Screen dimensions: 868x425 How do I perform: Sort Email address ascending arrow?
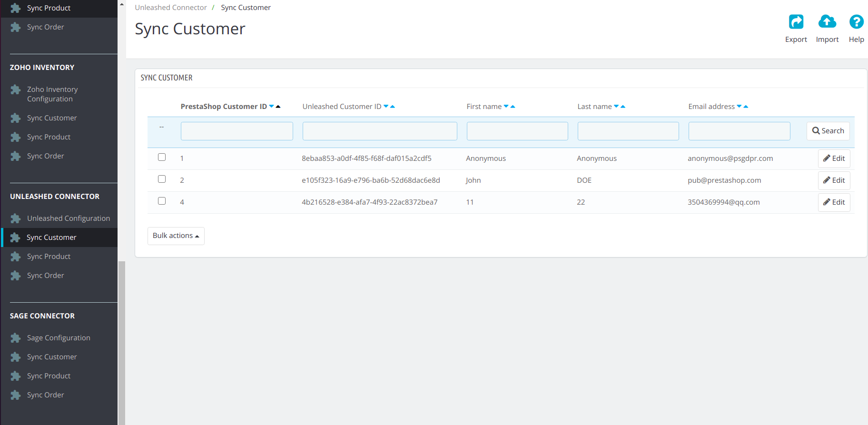(x=746, y=107)
